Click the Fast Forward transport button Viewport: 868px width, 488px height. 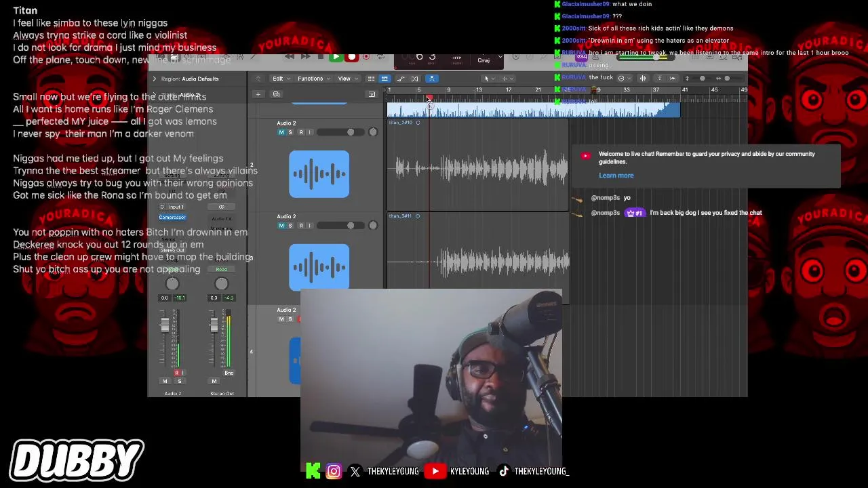point(305,57)
